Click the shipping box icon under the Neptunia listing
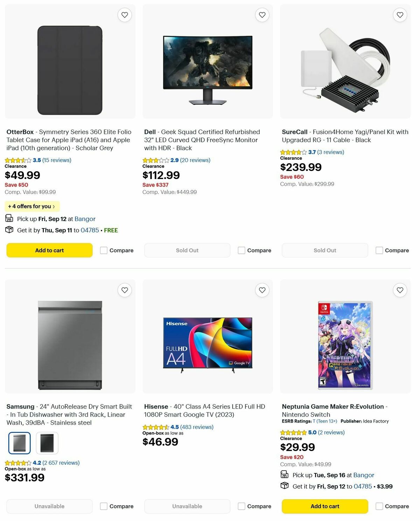420x521 pixels. point(285,486)
